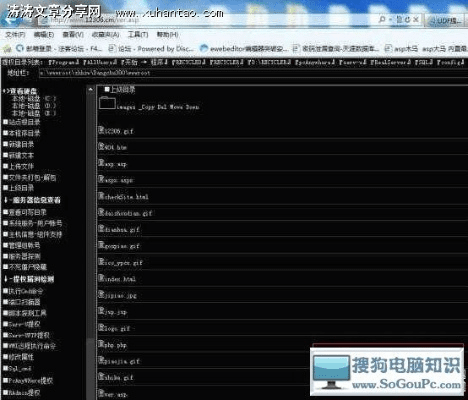
Task: Open the 查看(V) menu
Action: [73, 34]
